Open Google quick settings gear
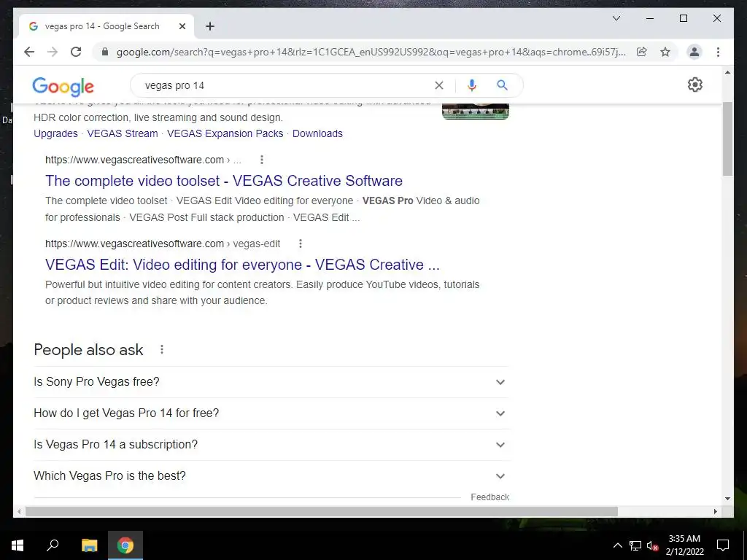The width and height of the screenshot is (747, 560). pyautogui.click(x=695, y=85)
